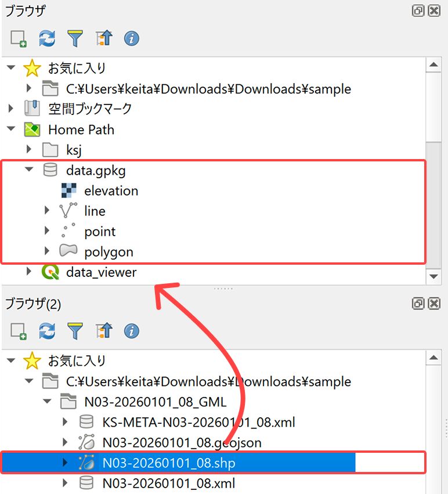Viewport: 448px width, 494px height.
Task: Expand the data_viewer project node
Action: click(29, 271)
